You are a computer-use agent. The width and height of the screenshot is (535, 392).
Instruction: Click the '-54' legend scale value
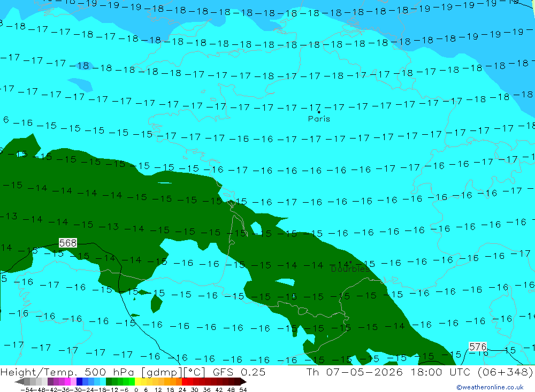pos(27,390)
